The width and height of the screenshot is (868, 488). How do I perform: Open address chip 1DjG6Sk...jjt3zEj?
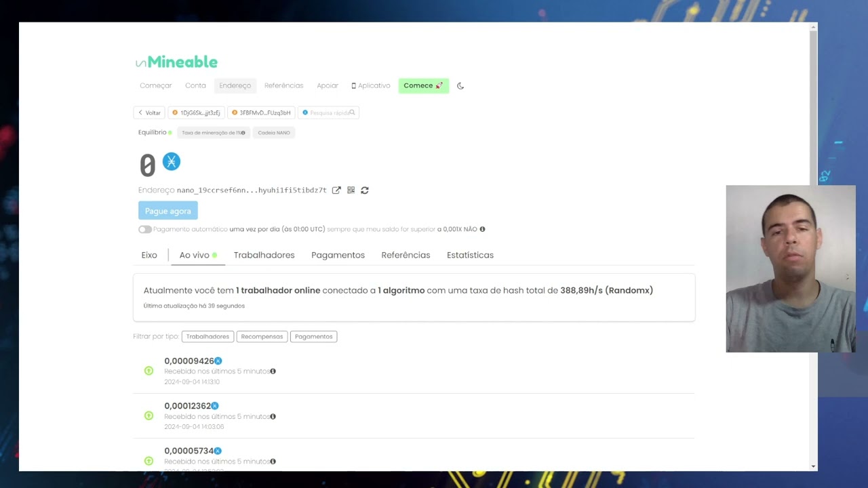pyautogui.click(x=196, y=113)
